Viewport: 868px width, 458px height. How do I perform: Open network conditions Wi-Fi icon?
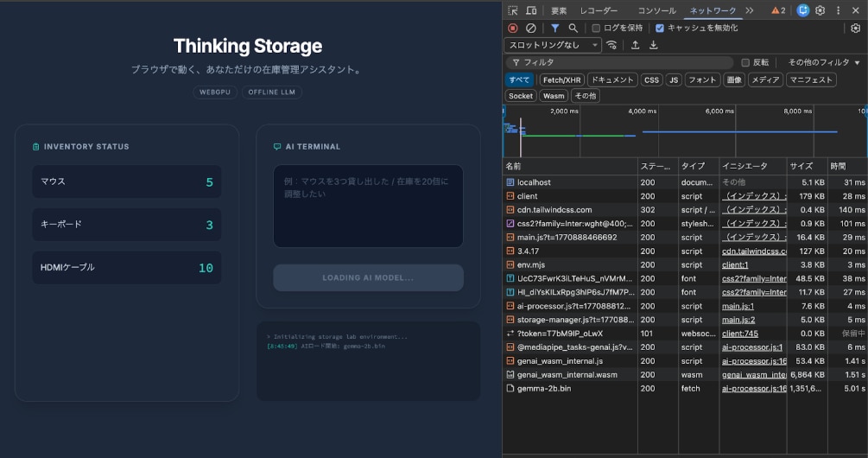pos(612,45)
